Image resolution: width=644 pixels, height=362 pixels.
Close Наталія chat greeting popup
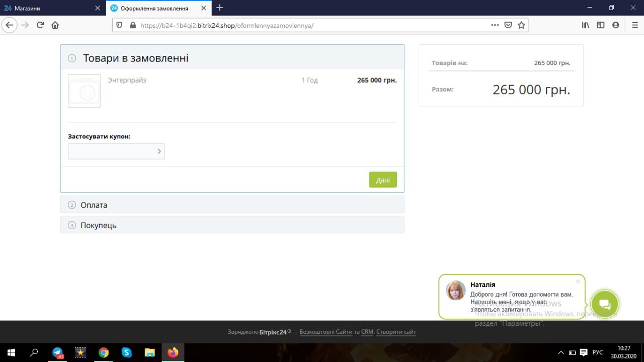tap(578, 281)
